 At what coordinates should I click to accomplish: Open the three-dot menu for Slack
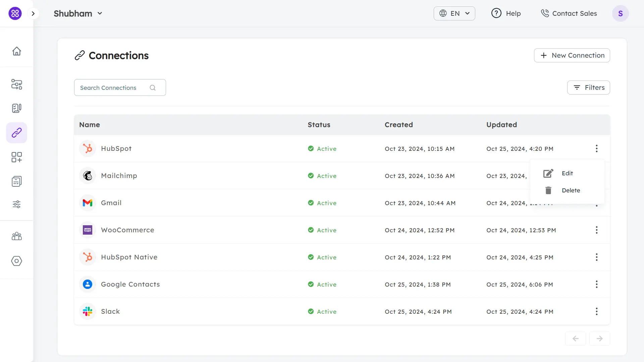click(x=596, y=311)
